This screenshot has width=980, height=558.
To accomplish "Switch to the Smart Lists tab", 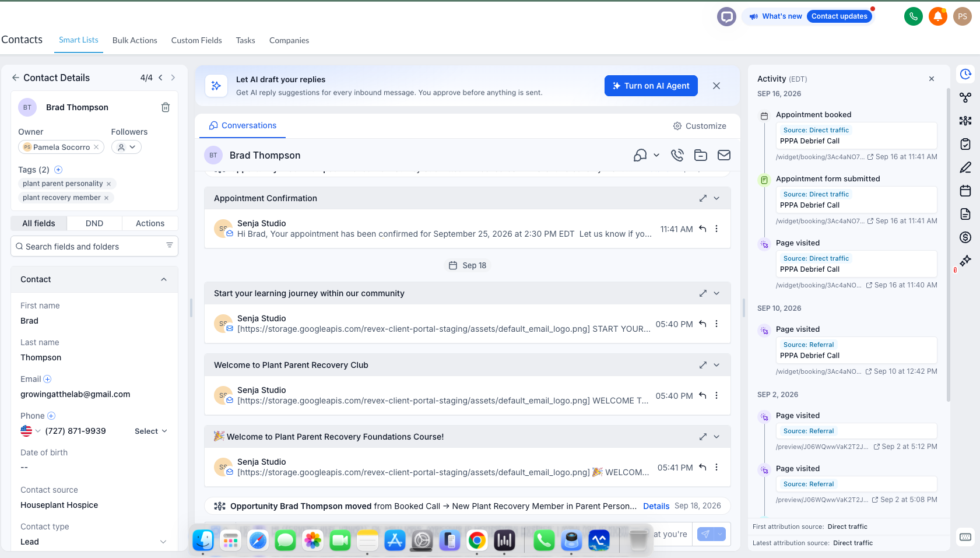I will click(79, 40).
